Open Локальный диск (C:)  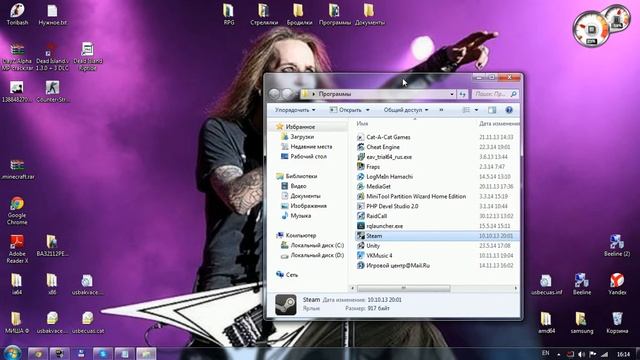pyautogui.click(x=317, y=245)
